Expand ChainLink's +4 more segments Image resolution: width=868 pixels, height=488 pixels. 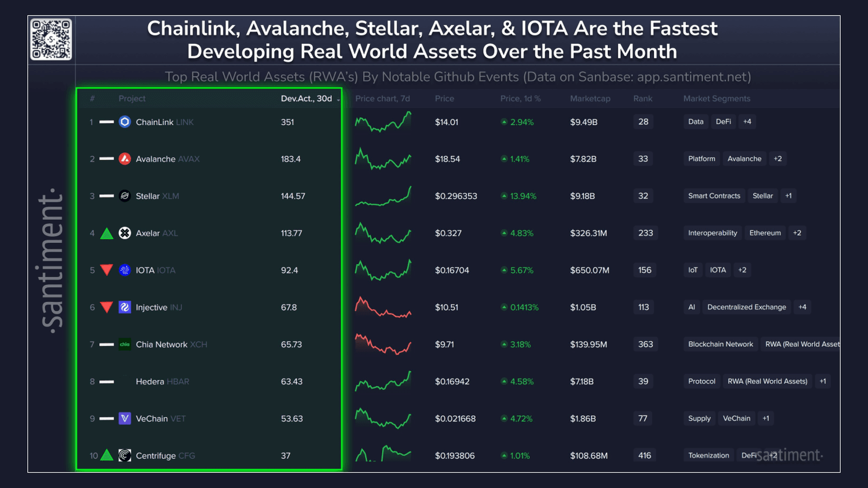(x=747, y=121)
